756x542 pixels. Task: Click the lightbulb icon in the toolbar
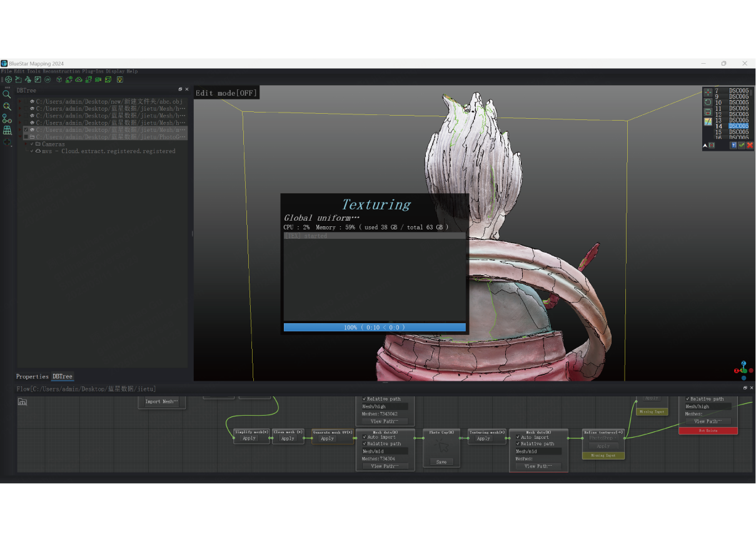(x=119, y=79)
